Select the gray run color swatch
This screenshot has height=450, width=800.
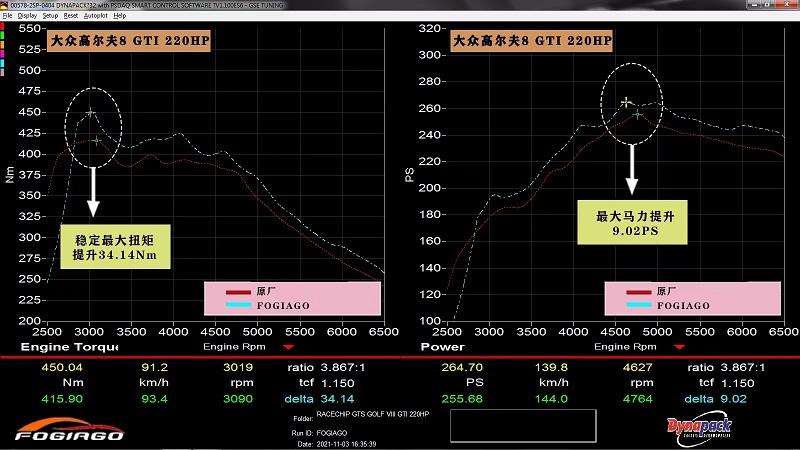2,72
